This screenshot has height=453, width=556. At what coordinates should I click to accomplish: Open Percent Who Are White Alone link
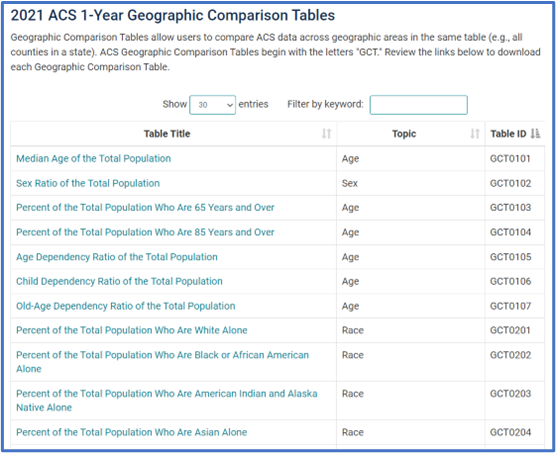pos(132,330)
